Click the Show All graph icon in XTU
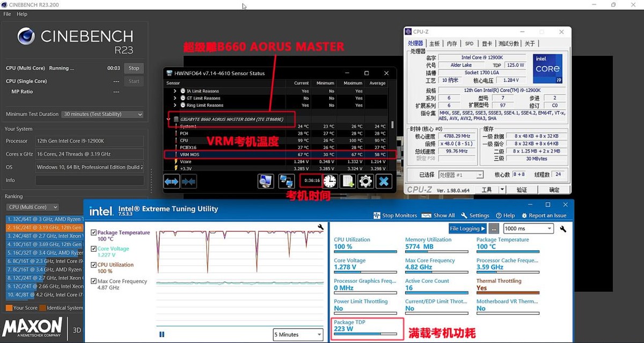 426,215
